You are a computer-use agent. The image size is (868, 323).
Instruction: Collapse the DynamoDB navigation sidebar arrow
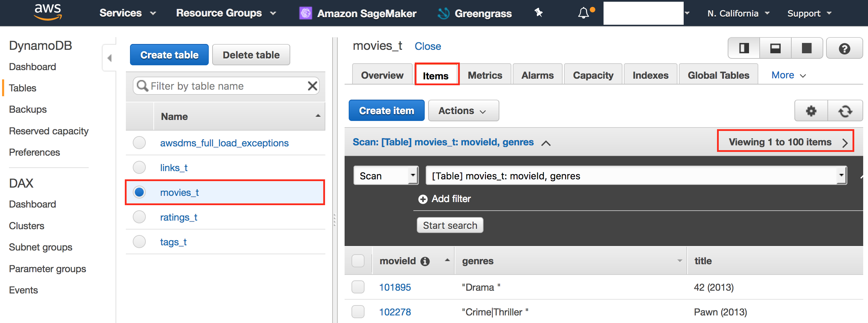[x=109, y=58]
